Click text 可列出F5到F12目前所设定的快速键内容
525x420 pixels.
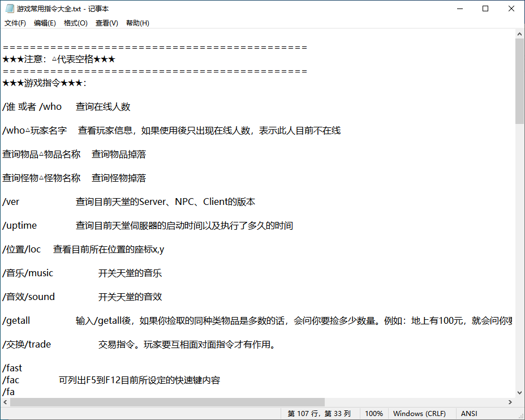click(139, 380)
